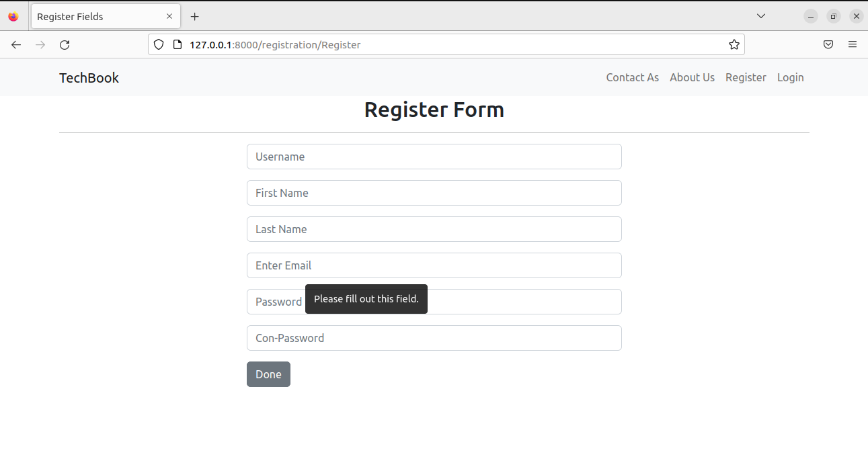Open a new browser tab with the plus
This screenshot has width=868, height=471.
(195, 16)
